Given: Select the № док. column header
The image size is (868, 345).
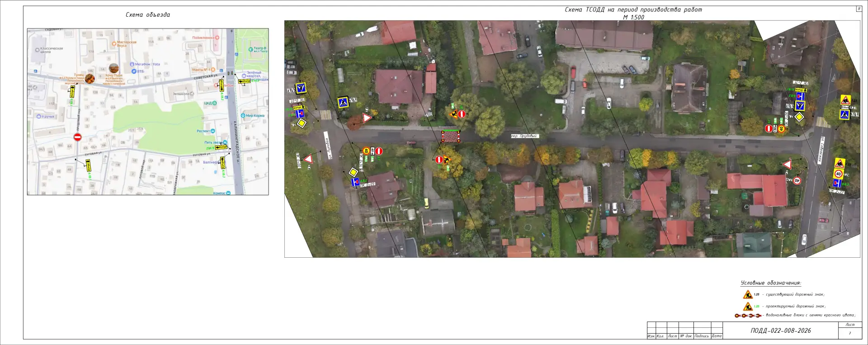Looking at the screenshot, I should point(686,336).
